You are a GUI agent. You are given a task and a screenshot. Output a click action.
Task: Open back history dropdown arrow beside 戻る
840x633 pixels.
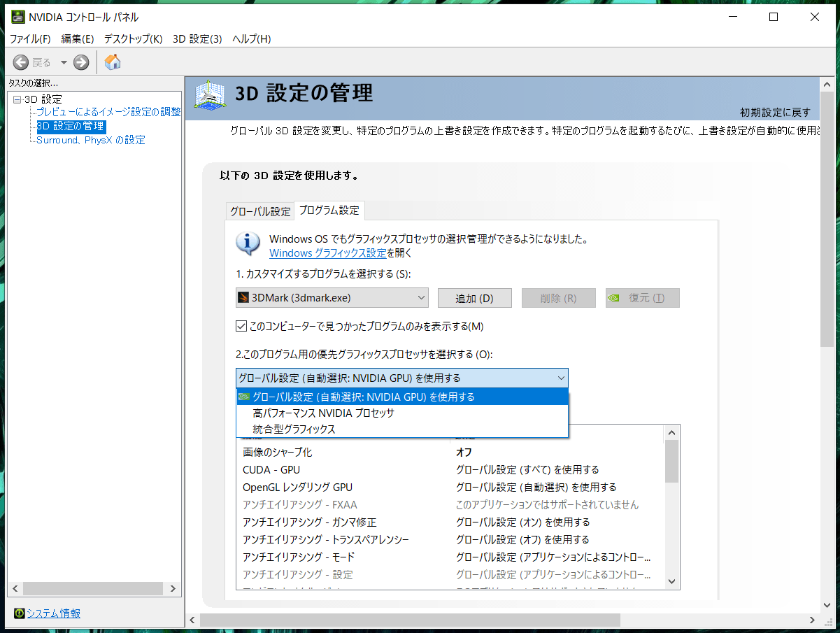[x=64, y=62]
